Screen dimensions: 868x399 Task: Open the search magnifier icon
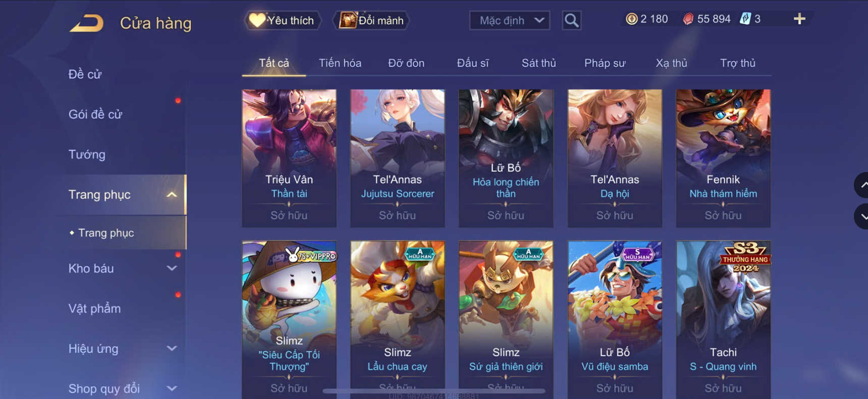571,21
